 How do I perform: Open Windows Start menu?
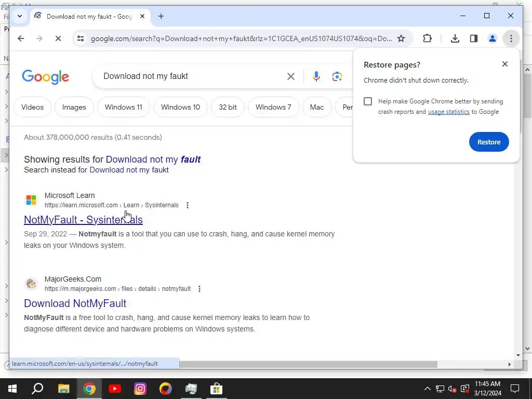click(12, 389)
